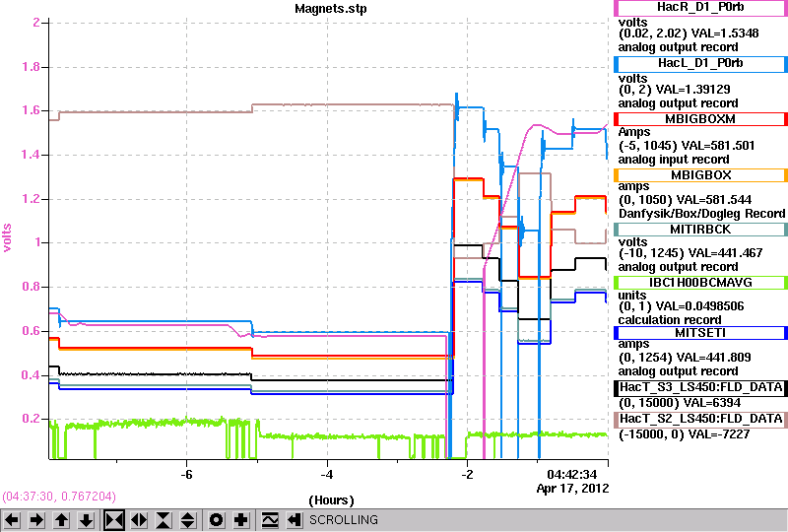Click the 'units' label under IBC1H00BCMAVG
The height and width of the screenshot is (532, 788).
click(x=632, y=296)
